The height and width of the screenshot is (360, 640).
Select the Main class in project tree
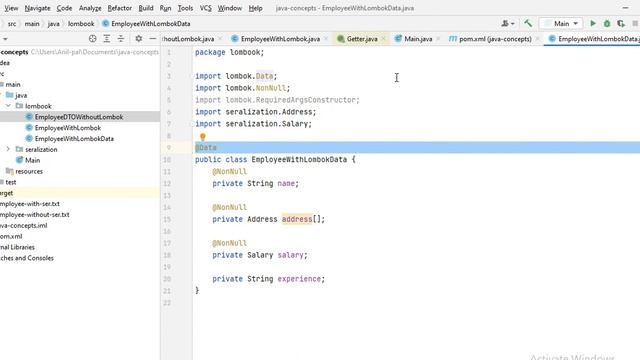pos(32,160)
